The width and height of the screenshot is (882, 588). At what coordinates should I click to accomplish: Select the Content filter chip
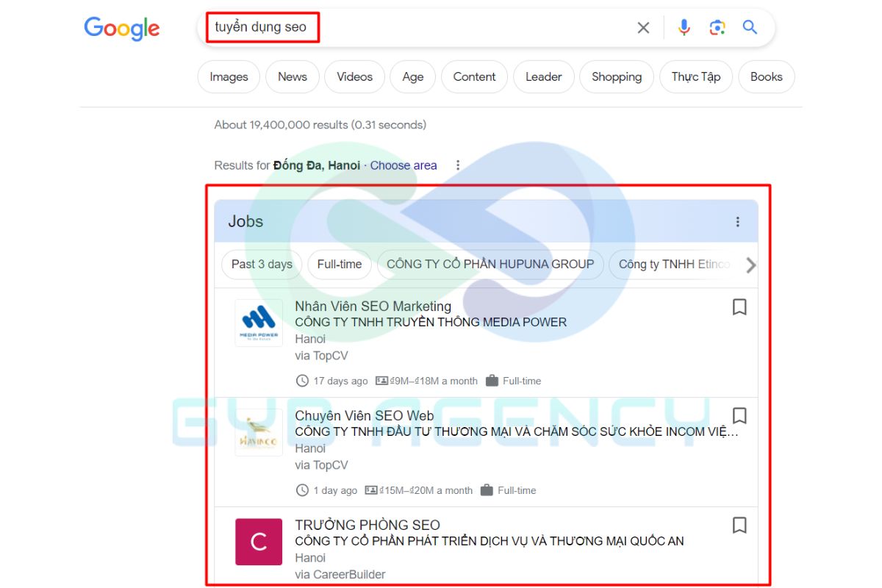coord(475,76)
